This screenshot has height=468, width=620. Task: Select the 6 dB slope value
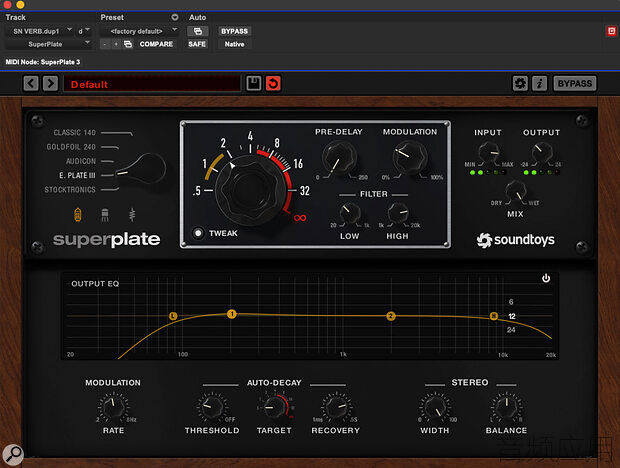point(511,302)
